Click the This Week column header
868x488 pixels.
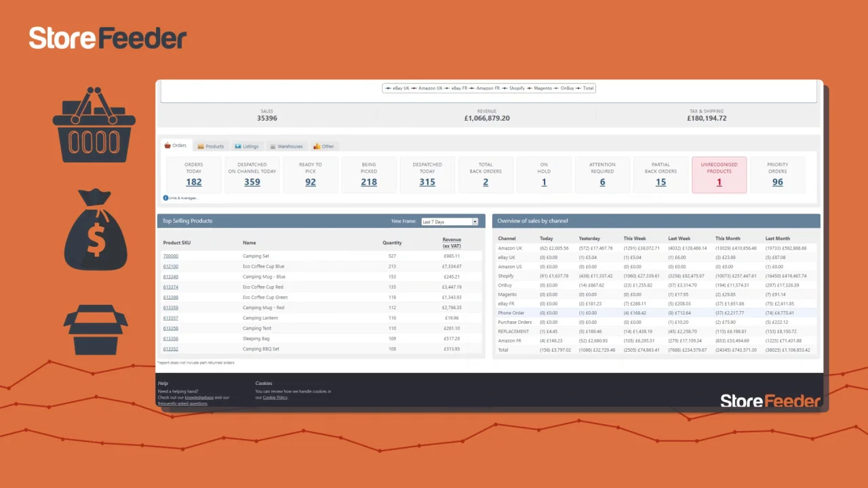635,239
